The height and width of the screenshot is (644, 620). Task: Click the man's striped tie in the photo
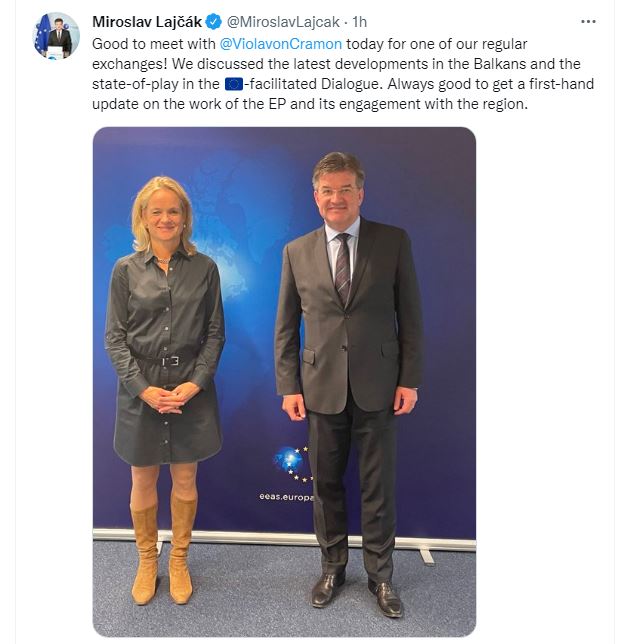pos(343,268)
